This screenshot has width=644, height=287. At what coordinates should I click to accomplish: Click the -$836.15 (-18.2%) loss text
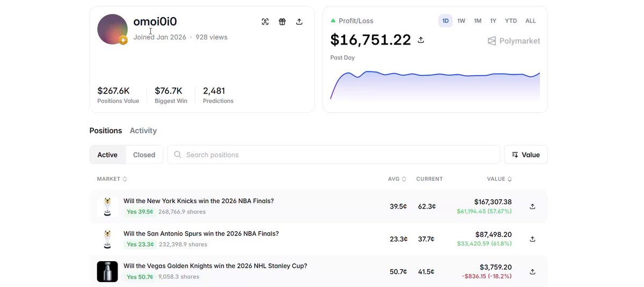pos(487,276)
